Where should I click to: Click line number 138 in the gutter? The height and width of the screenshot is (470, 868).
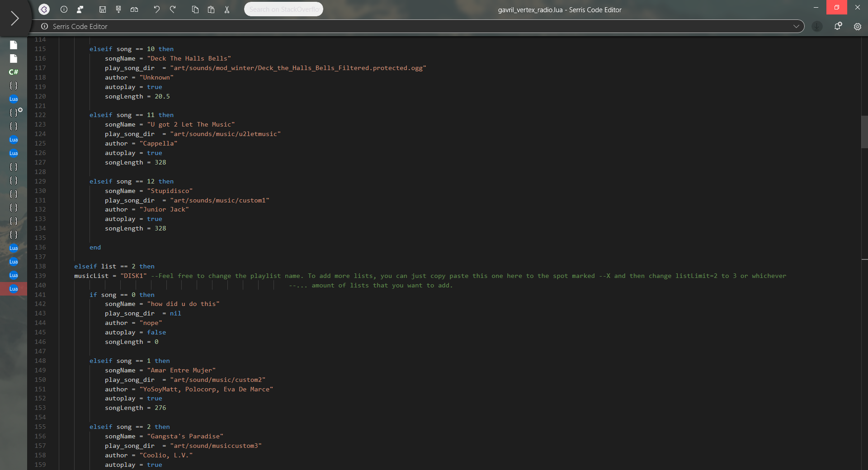(40, 266)
